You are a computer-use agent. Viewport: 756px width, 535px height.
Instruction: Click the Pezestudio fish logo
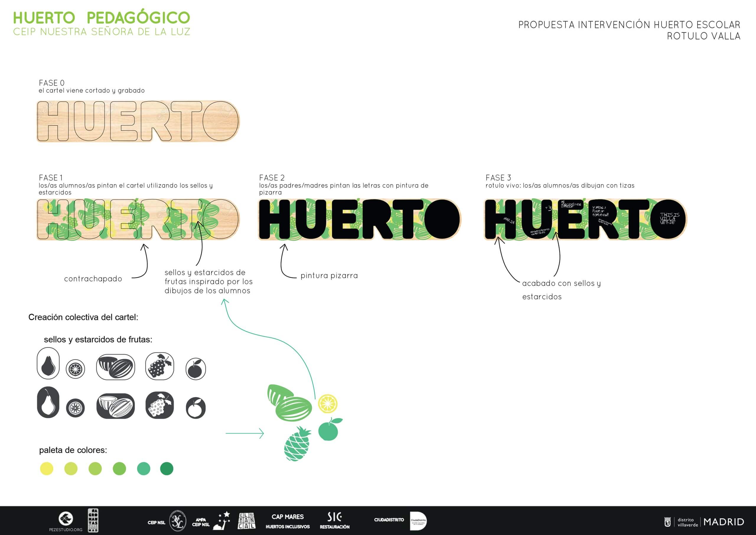pos(66,518)
